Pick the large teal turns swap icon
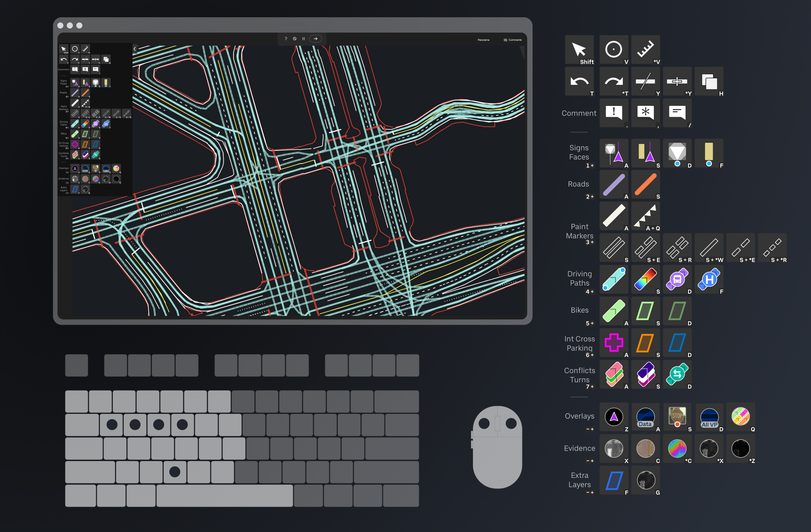 coord(677,374)
